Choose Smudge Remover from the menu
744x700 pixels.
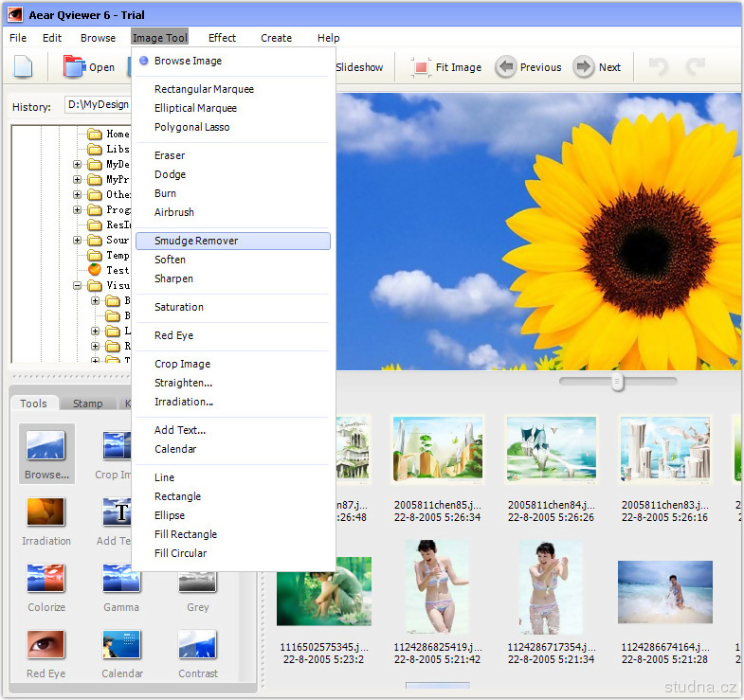pos(196,241)
